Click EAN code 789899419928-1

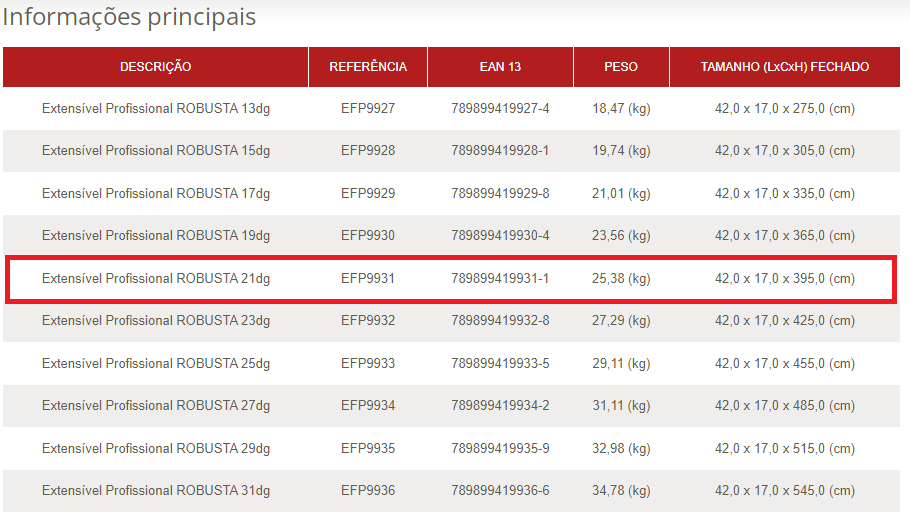pyautogui.click(x=500, y=151)
